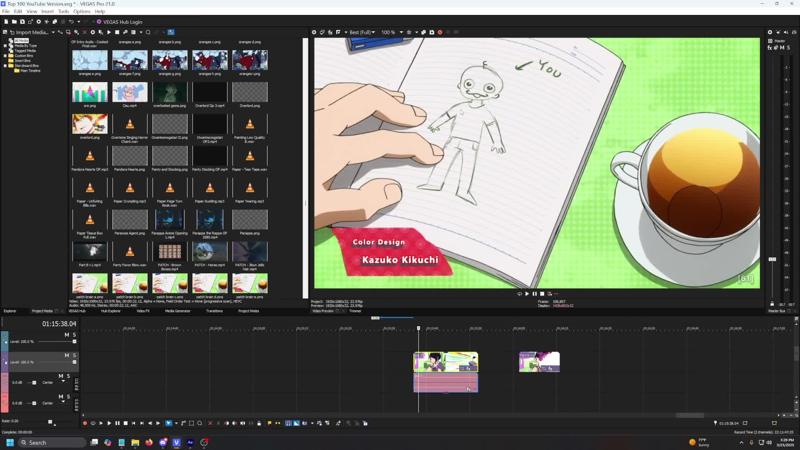Select the second video clip on timeline

point(539,362)
